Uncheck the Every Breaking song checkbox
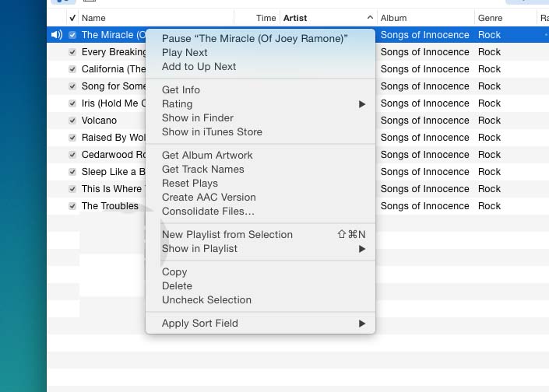Image resolution: width=549 pixels, height=392 pixels. (72, 52)
